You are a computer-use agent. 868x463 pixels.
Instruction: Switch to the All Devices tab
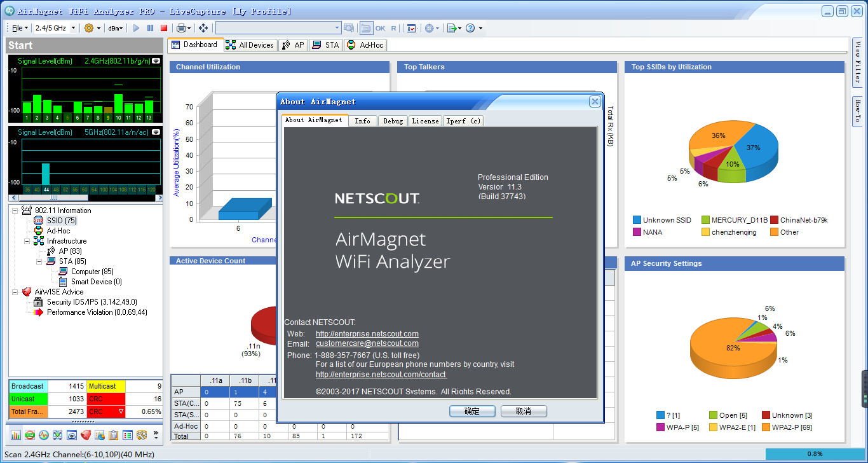pos(250,45)
